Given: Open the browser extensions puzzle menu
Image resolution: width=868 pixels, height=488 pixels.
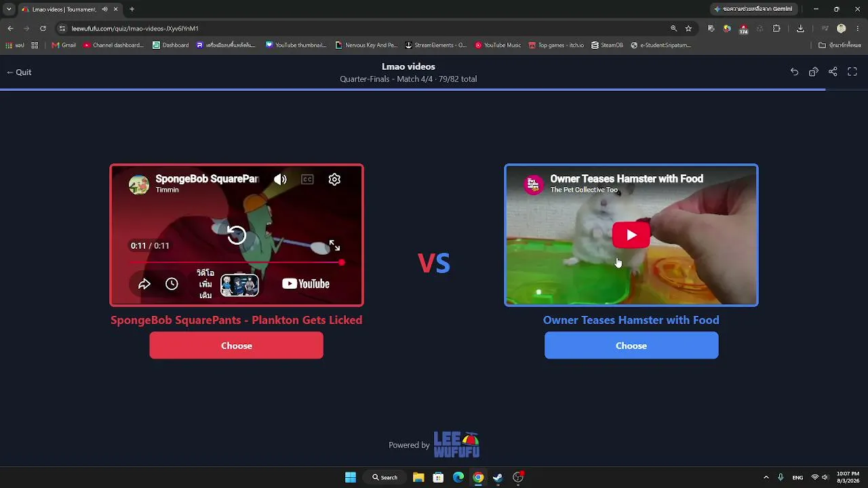Looking at the screenshot, I should click(776, 28).
